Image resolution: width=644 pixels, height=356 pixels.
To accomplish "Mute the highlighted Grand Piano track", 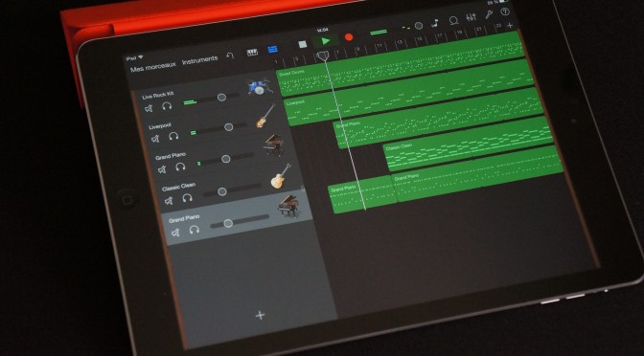I will [x=175, y=233].
